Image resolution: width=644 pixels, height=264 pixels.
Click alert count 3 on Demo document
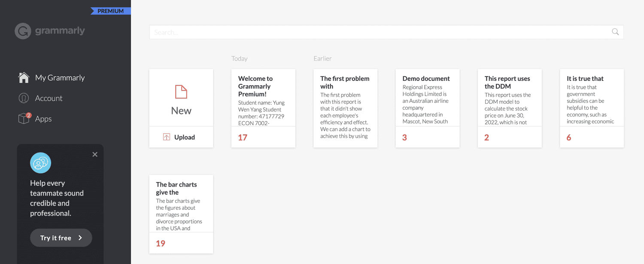point(404,138)
